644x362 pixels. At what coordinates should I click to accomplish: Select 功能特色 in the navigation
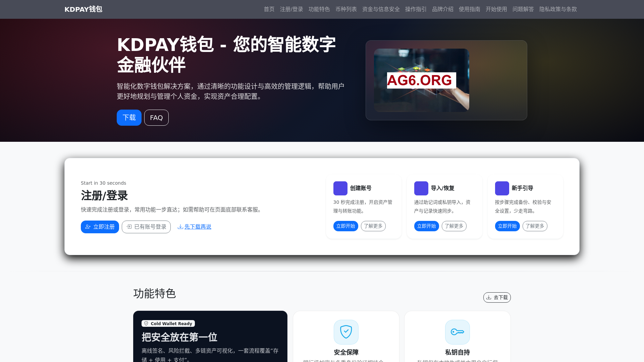pyautogui.click(x=319, y=9)
